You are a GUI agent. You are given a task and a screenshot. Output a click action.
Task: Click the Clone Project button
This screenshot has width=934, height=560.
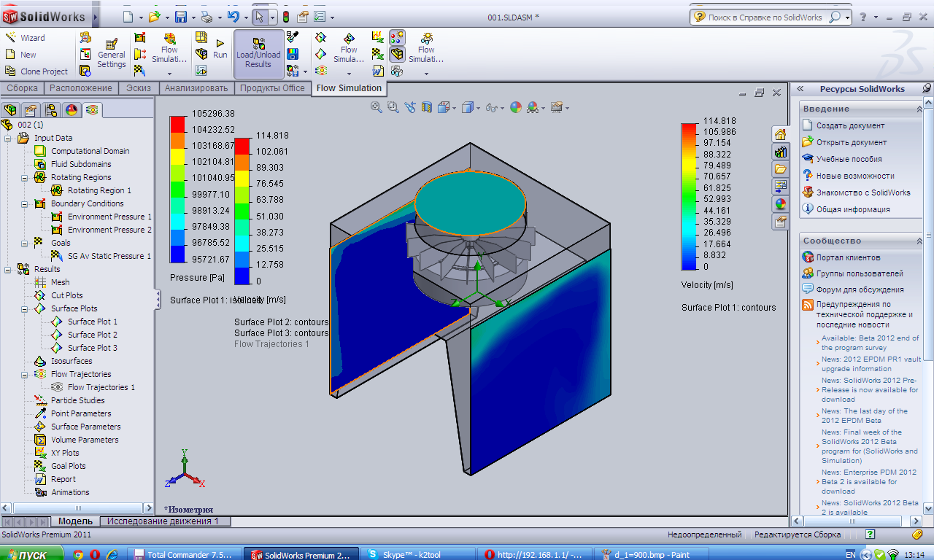point(44,71)
